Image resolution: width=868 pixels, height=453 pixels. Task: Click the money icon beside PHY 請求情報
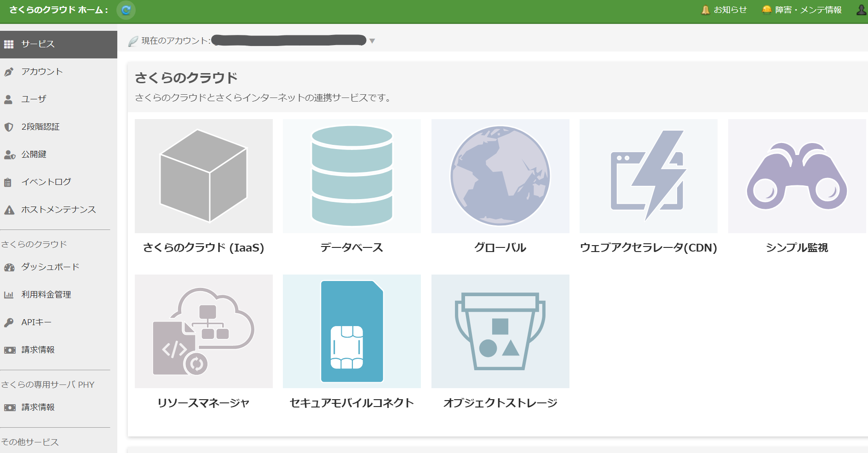10,407
